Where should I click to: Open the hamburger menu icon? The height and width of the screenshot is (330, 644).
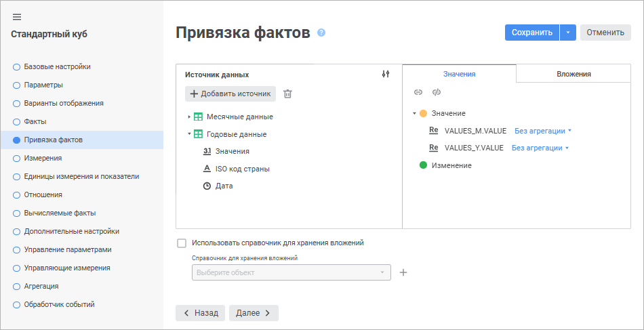tap(17, 17)
